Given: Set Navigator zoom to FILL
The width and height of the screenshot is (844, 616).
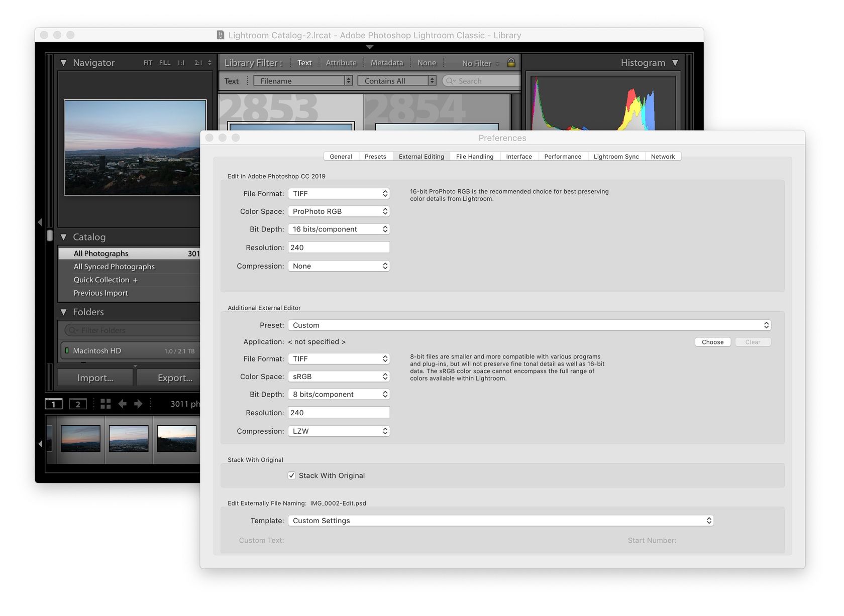Looking at the screenshot, I should (x=165, y=63).
